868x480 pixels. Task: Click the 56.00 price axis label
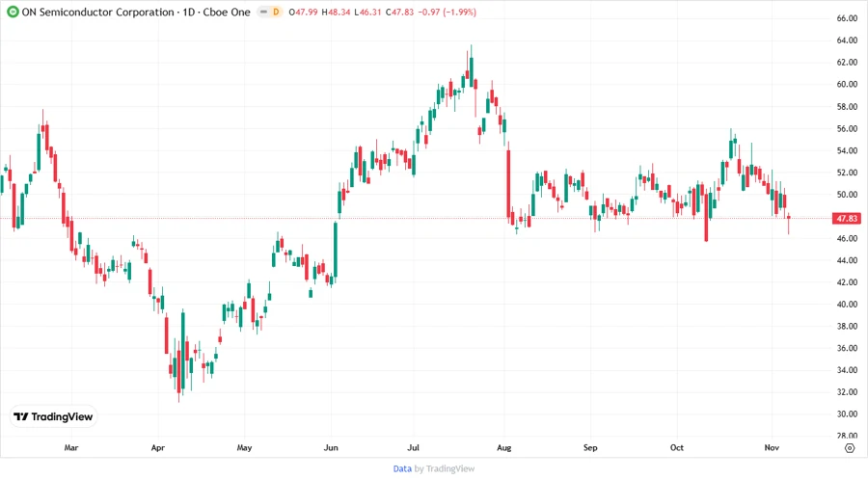point(847,128)
